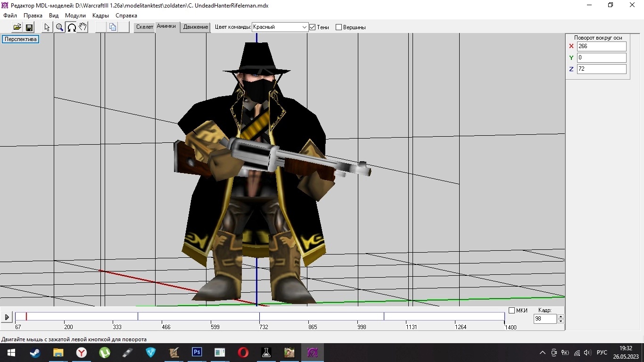Click the camera meet-now tray icon
This screenshot has height=362, width=644.
(x=554, y=353)
